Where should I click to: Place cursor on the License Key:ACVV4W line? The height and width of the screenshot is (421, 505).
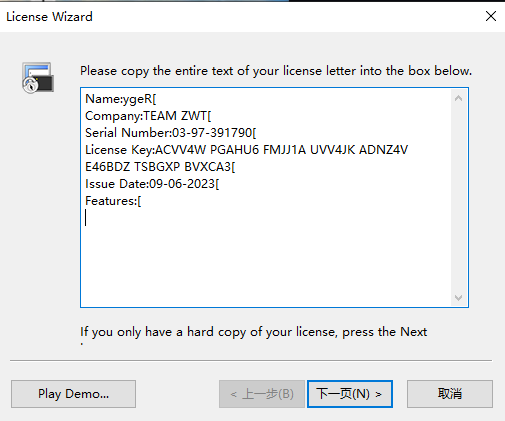click(x=247, y=150)
